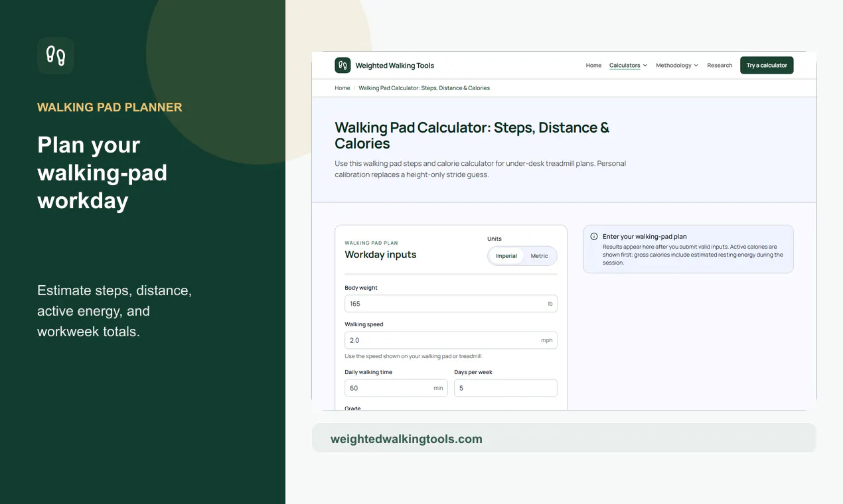Click the Try a calculator button
The width and height of the screenshot is (843, 504).
coord(767,65)
